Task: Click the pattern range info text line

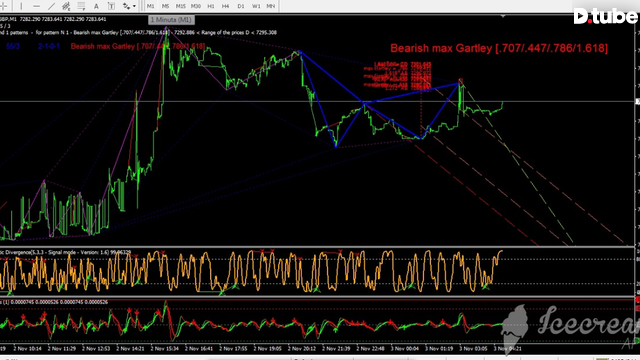Action: 138,33
